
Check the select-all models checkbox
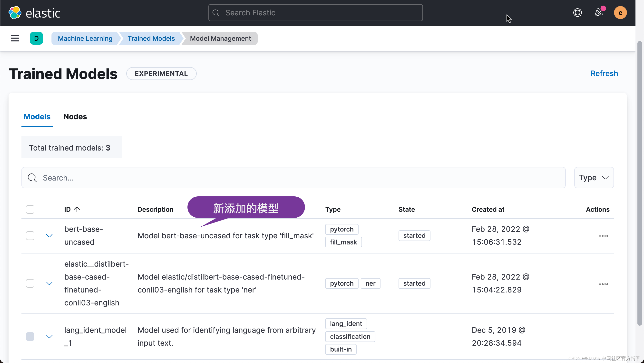pyautogui.click(x=30, y=209)
